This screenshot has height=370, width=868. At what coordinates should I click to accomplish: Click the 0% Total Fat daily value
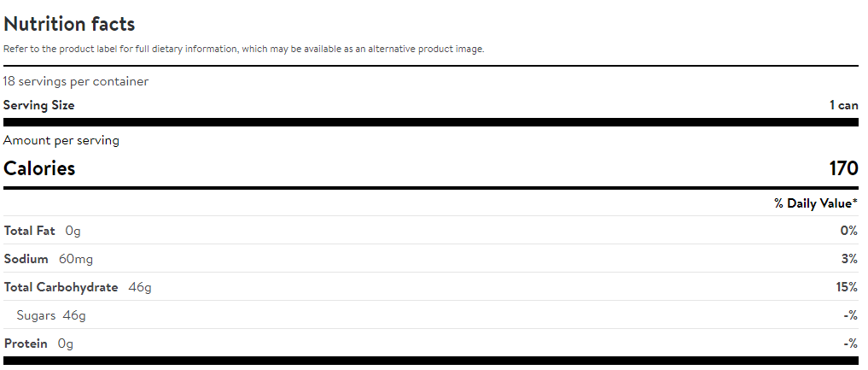click(x=848, y=231)
